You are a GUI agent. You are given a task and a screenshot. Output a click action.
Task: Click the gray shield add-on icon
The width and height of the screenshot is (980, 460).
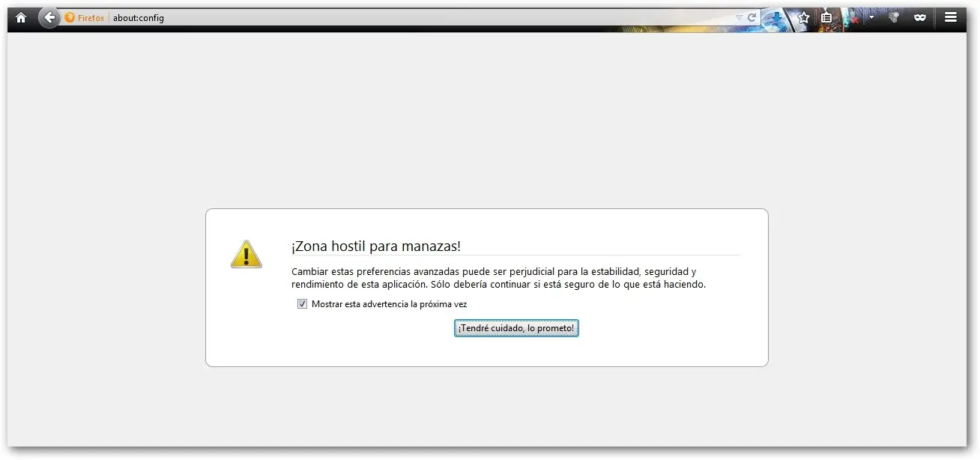[893, 17]
